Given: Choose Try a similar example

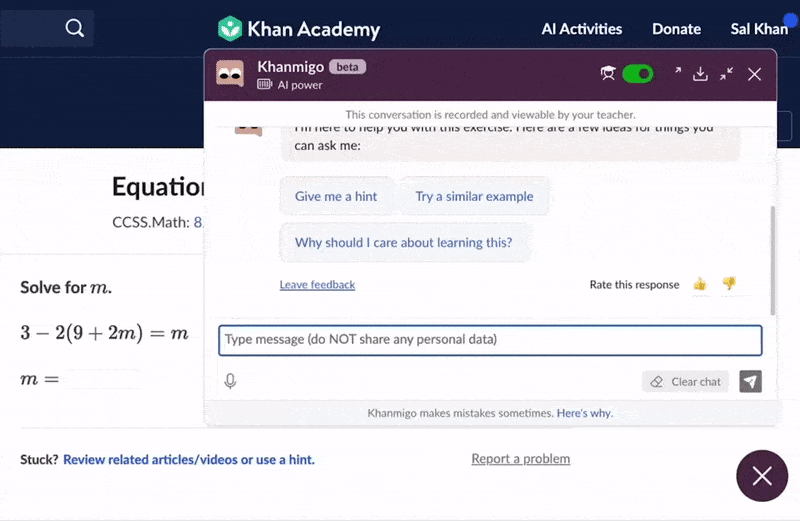Looking at the screenshot, I should tap(474, 196).
